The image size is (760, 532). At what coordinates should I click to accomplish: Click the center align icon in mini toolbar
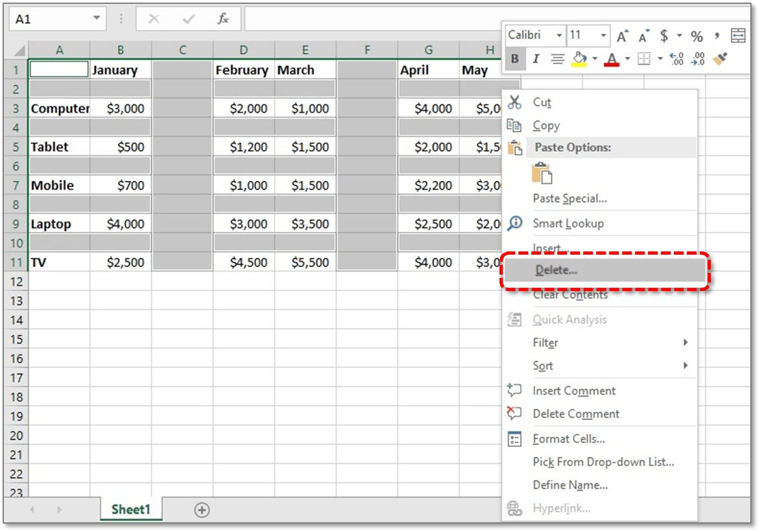pyautogui.click(x=557, y=59)
